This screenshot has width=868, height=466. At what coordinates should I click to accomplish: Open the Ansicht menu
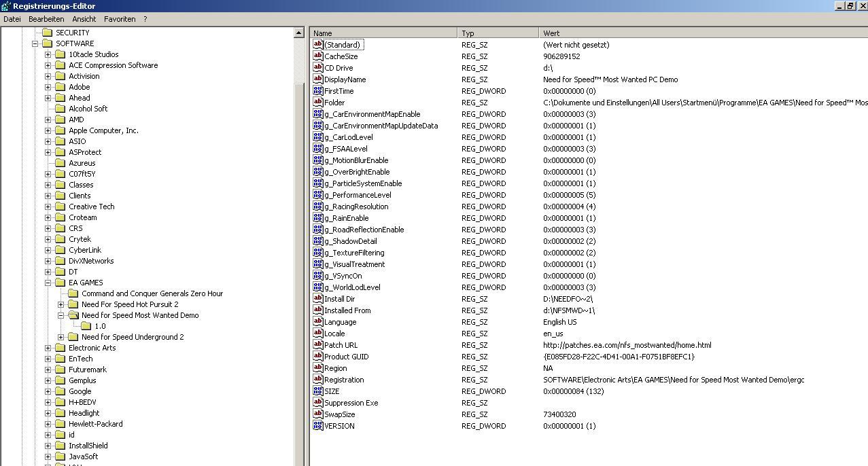point(84,19)
